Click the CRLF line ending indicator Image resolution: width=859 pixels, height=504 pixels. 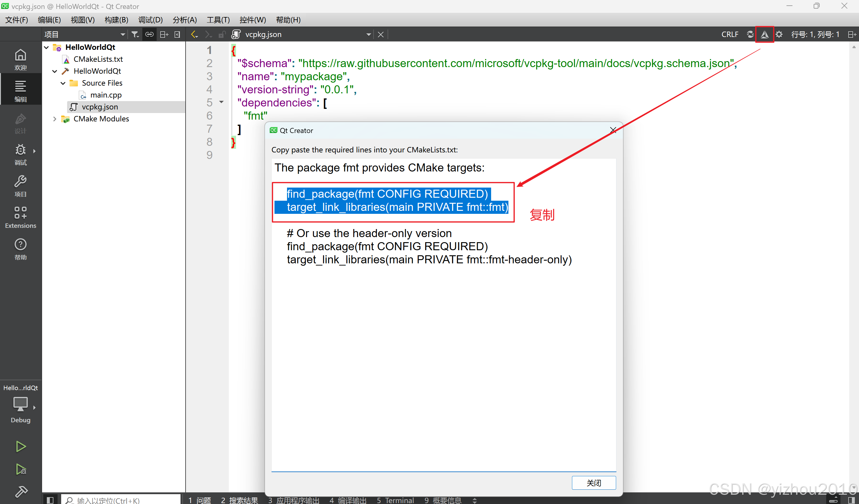(730, 34)
